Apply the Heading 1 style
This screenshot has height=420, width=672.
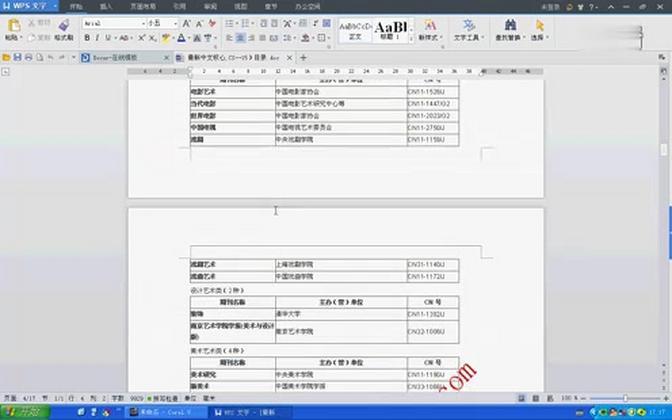[390, 30]
